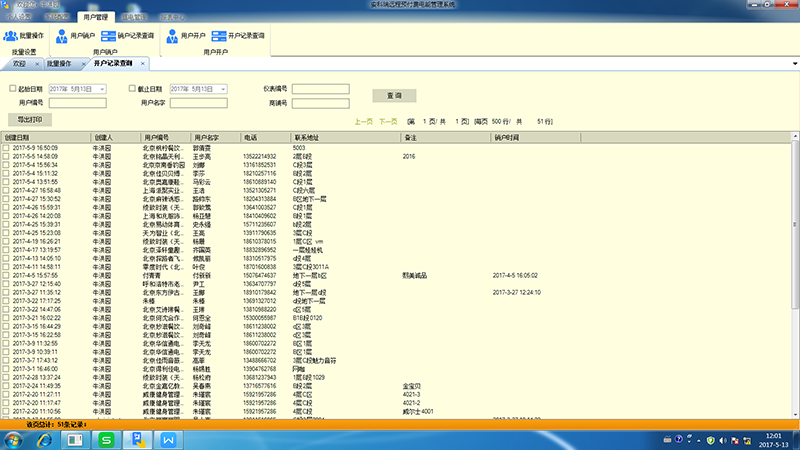The height and width of the screenshot is (450, 800).
Task: Switch to the running meter-management app in taskbar
Action: pyautogui.click(x=137, y=440)
